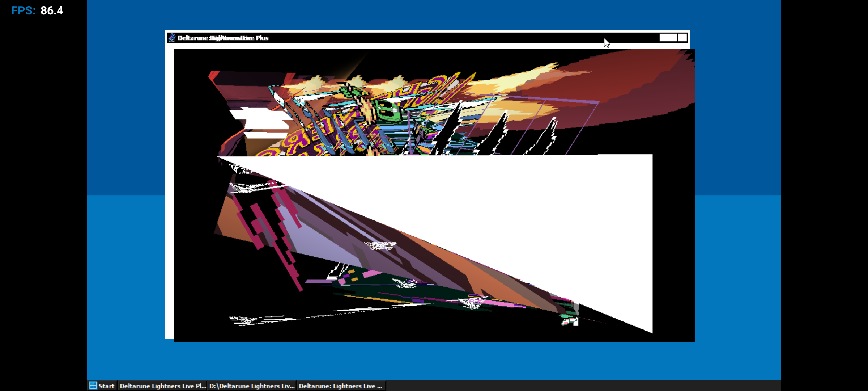Click the small square button in title bar
The width and height of the screenshot is (868, 391).
(682, 38)
